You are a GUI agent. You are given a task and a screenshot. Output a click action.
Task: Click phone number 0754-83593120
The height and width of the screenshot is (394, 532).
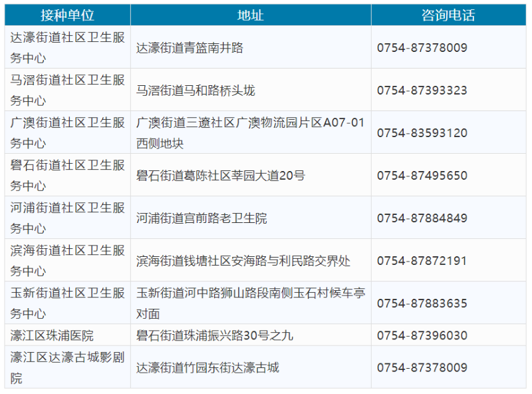click(422, 133)
